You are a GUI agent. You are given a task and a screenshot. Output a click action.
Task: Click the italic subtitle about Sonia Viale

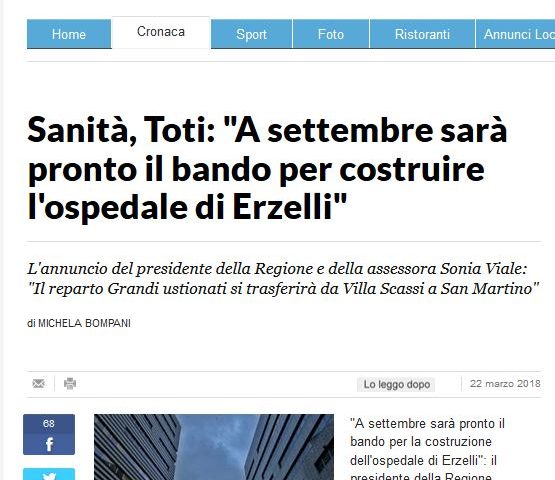point(283,279)
